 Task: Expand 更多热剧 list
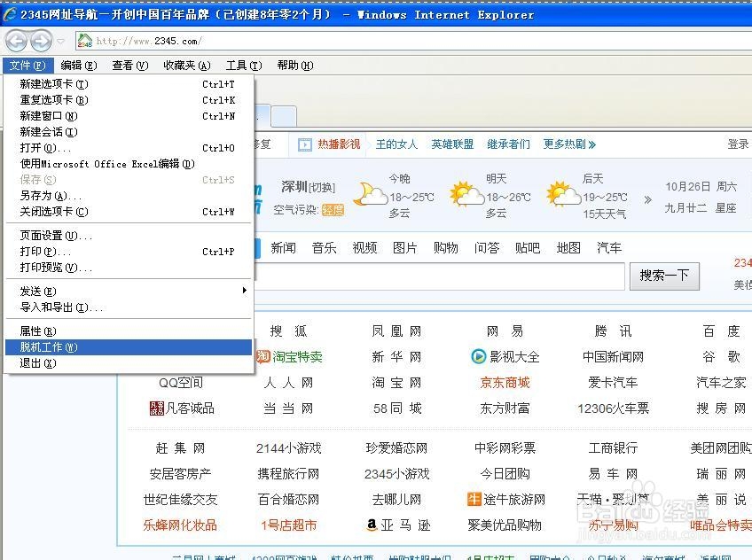point(569,144)
